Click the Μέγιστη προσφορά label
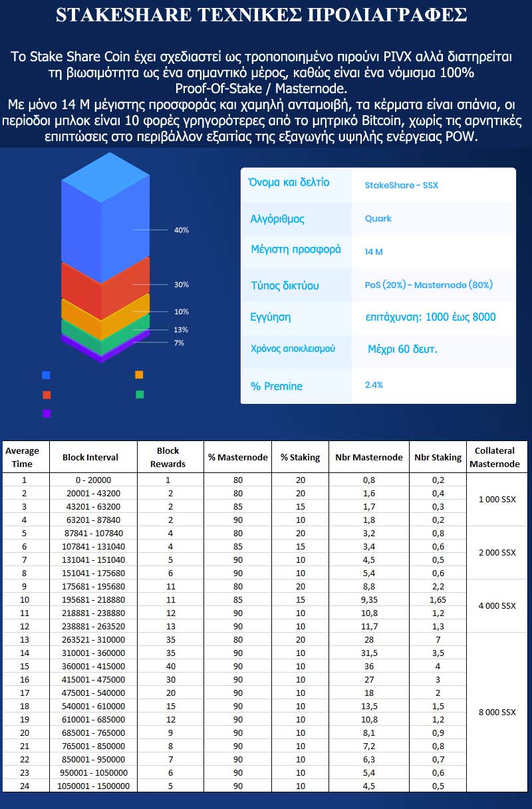The height and width of the screenshot is (809, 532). (x=296, y=249)
